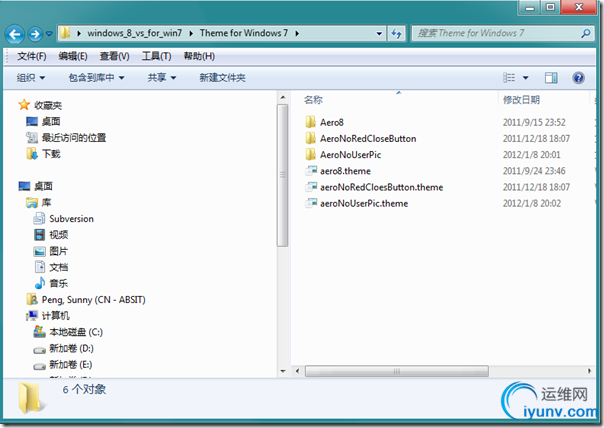Click horizontal scrollbar left arrow
Viewport: 604px width, 428px height.
click(x=297, y=371)
